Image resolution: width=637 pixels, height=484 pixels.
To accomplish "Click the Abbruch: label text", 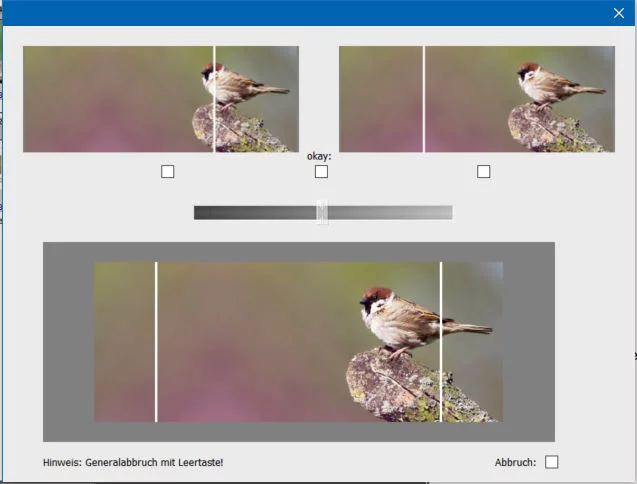I will [515, 462].
